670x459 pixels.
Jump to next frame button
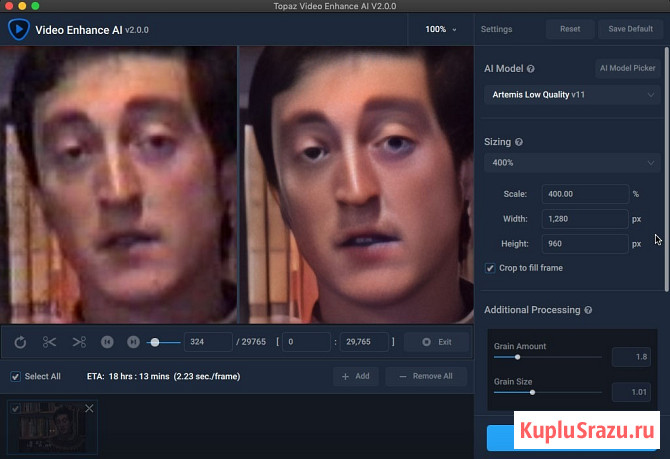pyautogui.click(x=133, y=342)
